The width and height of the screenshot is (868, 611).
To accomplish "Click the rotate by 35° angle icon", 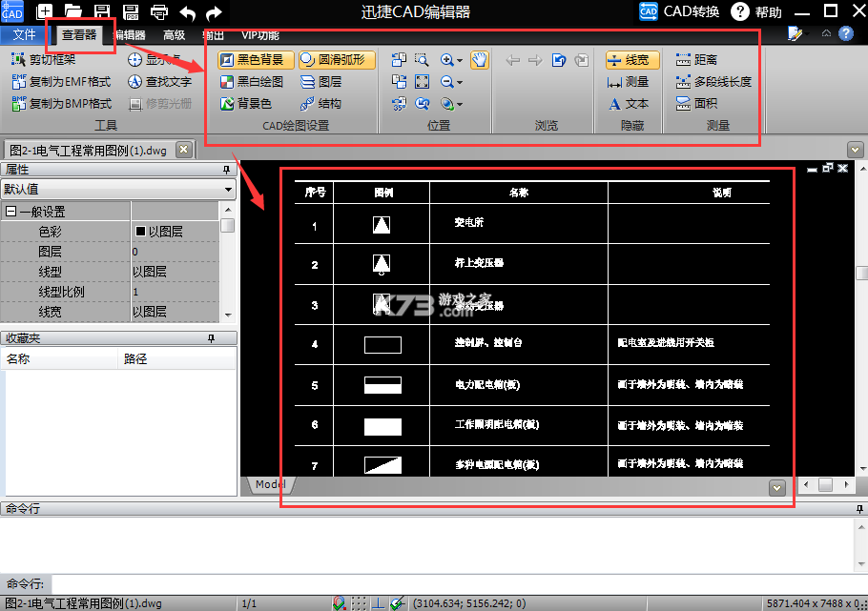I will (x=399, y=104).
